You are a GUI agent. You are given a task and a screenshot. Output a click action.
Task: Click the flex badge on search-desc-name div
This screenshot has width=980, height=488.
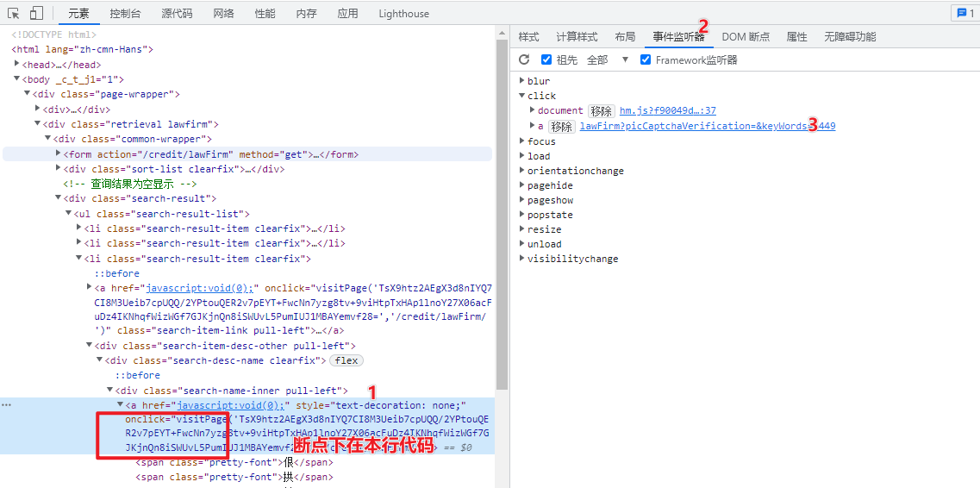pyautogui.click(x=346, y=360)
